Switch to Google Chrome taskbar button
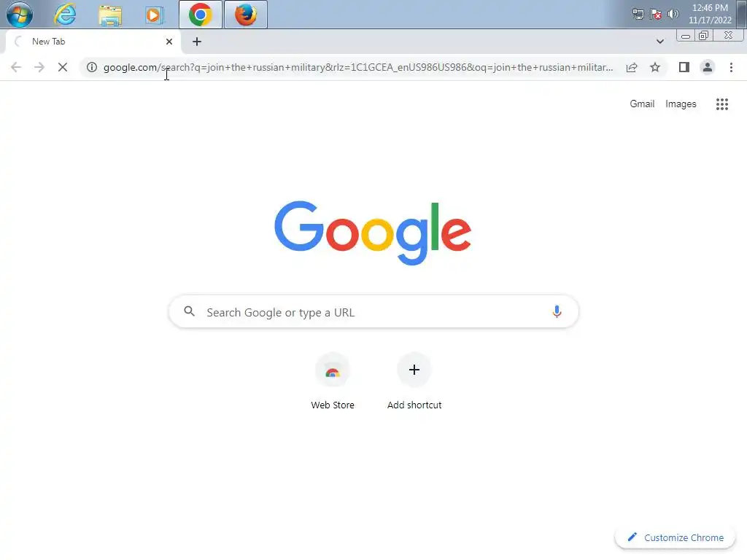This screenshot has width=747, height=560. (x=201, y=15)
